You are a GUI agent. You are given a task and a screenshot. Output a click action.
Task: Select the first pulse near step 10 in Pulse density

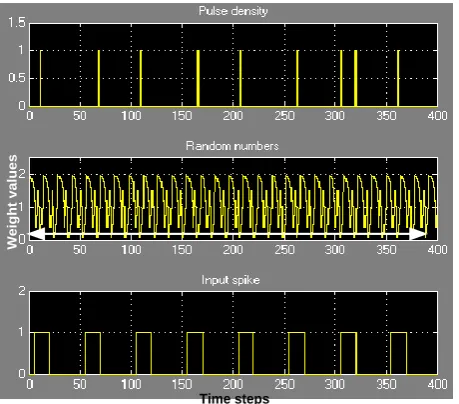point(41,78)
